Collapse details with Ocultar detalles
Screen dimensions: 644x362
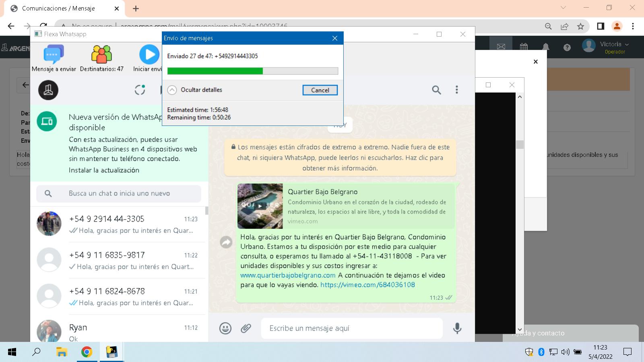point(195,90)
